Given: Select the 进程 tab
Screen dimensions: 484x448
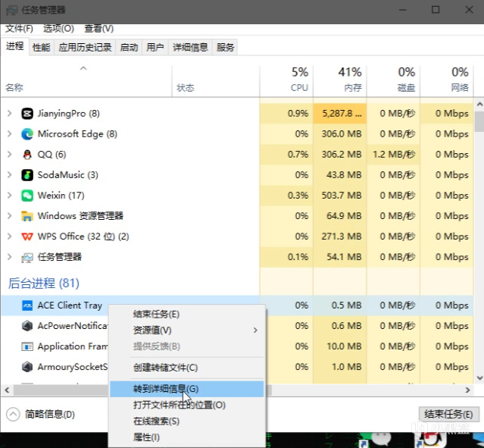Looking at the screenshot, I should pos(14,46).
